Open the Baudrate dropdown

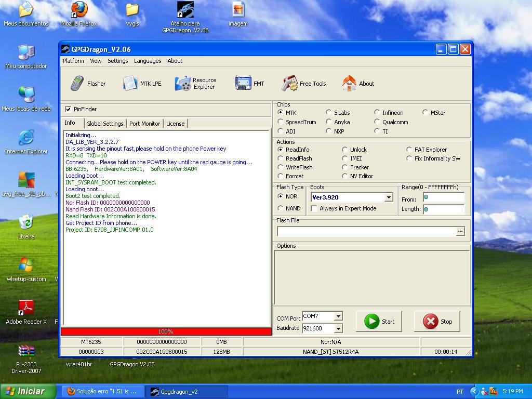(338, 328)
